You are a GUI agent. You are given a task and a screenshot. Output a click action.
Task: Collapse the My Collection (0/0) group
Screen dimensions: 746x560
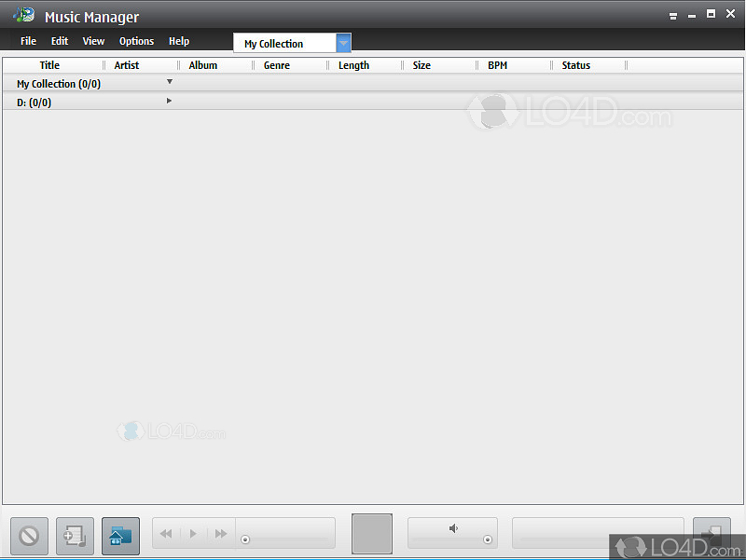(169, 82)
